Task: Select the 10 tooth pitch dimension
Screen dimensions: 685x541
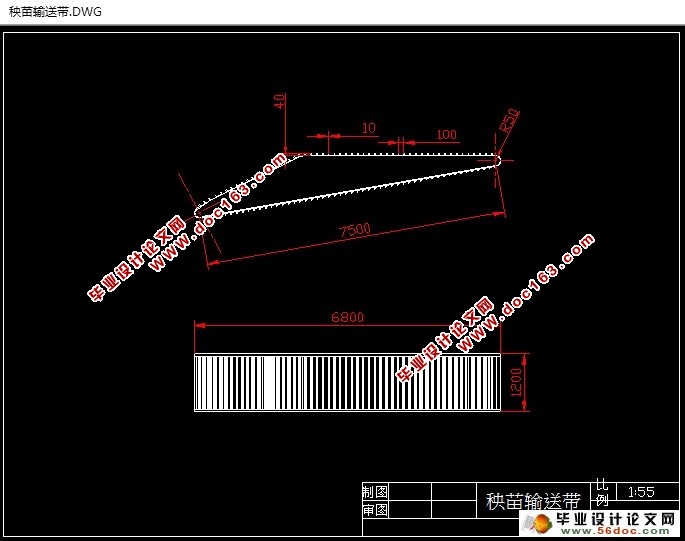Action: click(x=368, y=128)
